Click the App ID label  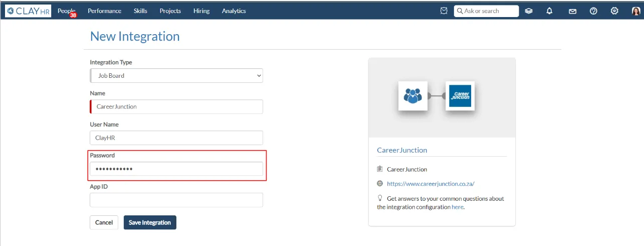[x=99, y=187]
